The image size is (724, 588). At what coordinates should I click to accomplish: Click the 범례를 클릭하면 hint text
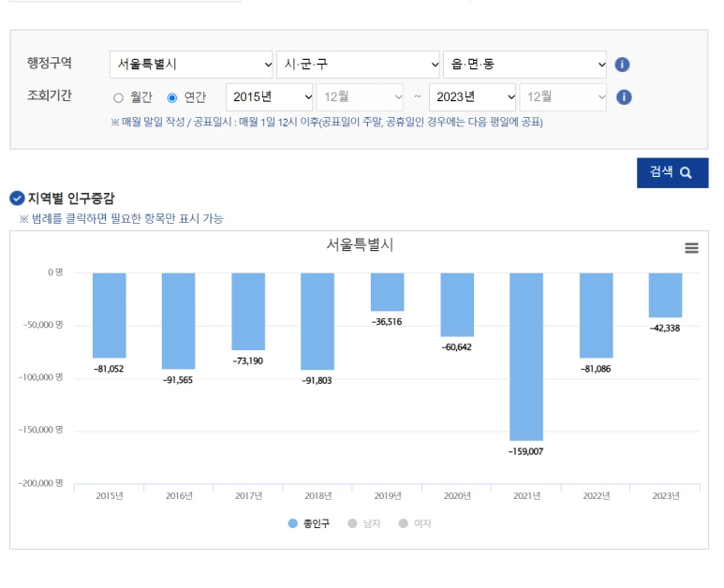click(x=121, y=219)
